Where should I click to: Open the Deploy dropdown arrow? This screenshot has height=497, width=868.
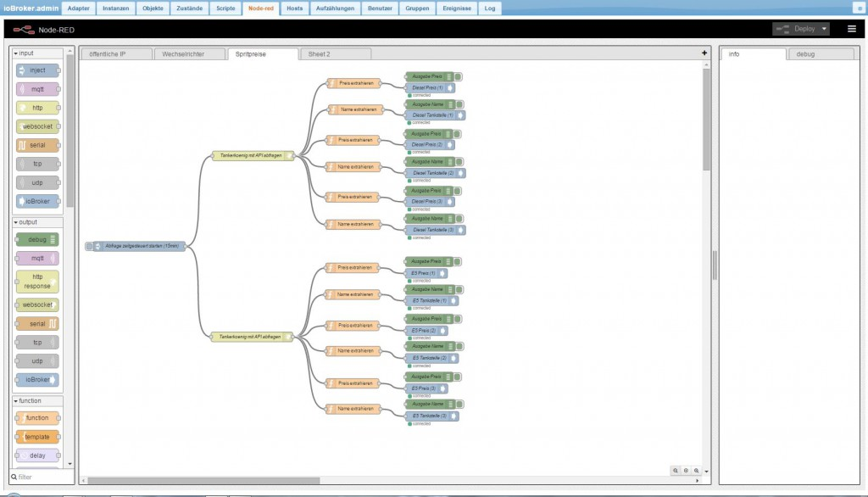pyautogui.click(x=824, y=29)
